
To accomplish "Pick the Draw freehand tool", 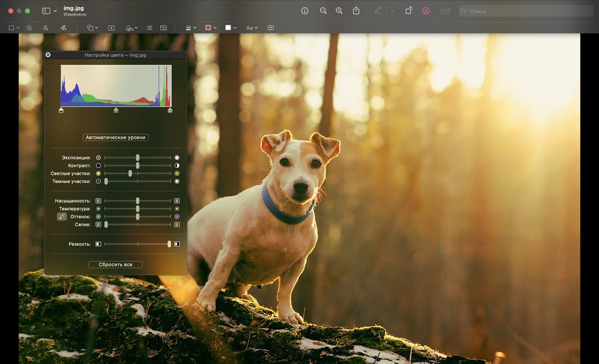I will pyautogui.click(x=63, y=28).
